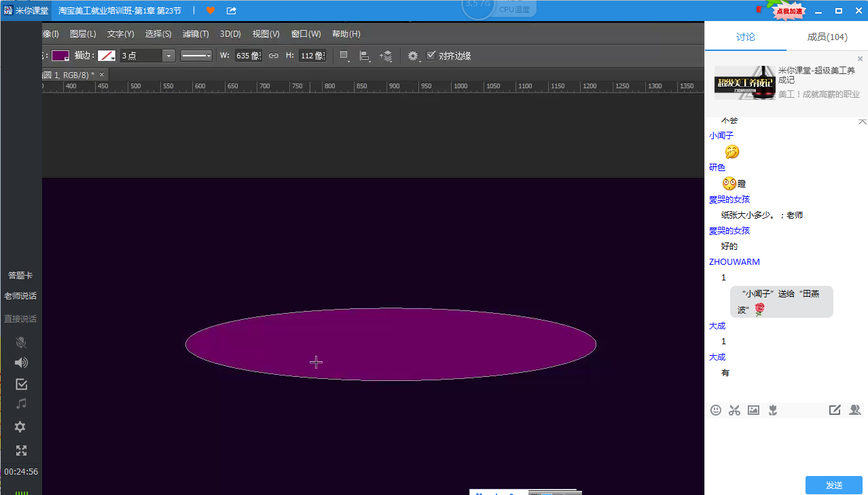The image size is (868, 495).
Task: Open the stroke line style dropdown
Action: 196,56
